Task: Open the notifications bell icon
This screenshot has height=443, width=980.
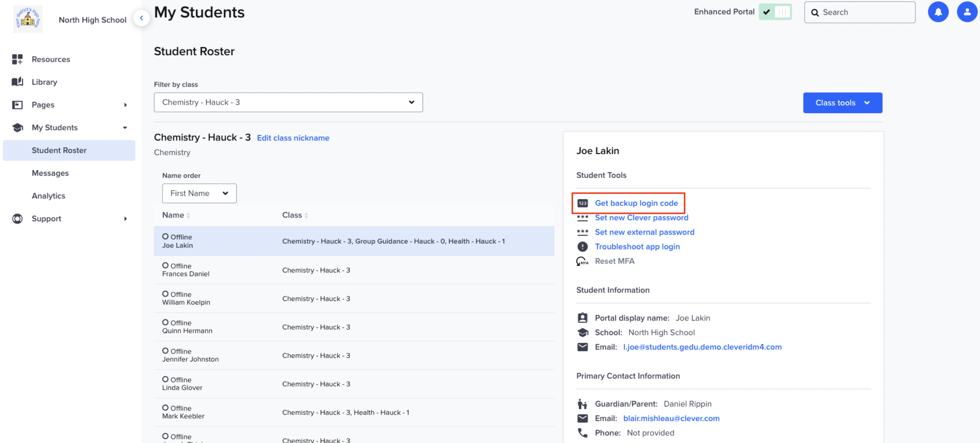Action: pos(938,12)
